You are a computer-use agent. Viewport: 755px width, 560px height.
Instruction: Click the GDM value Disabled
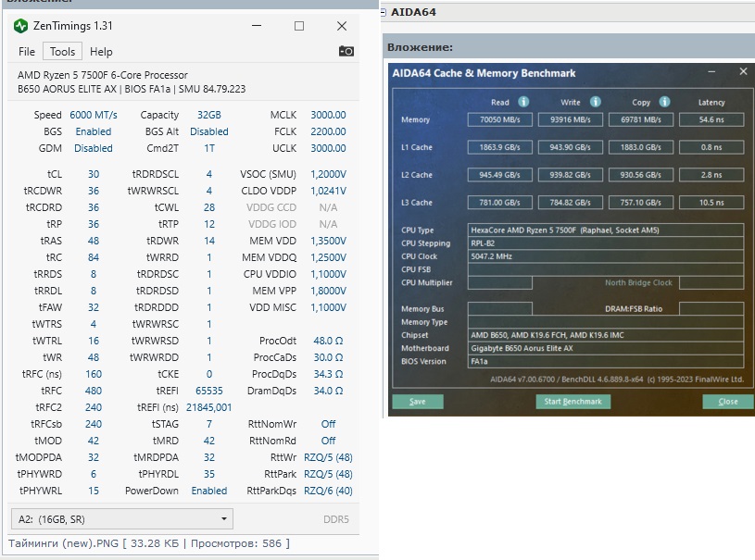[94, 148]
